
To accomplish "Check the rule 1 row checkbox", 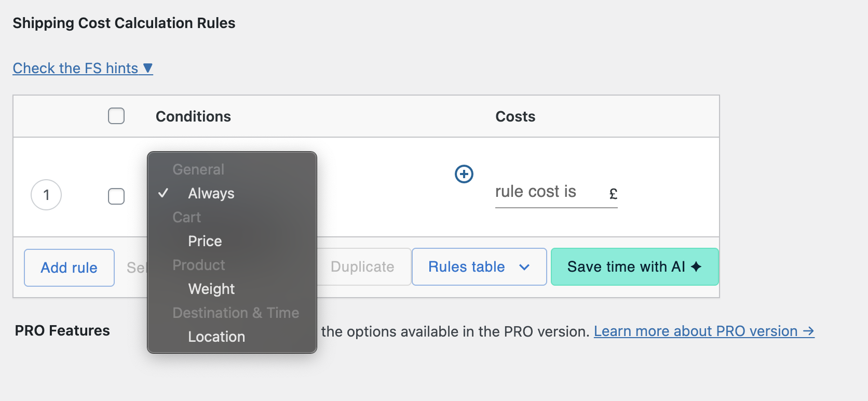I will coord(116,196).
